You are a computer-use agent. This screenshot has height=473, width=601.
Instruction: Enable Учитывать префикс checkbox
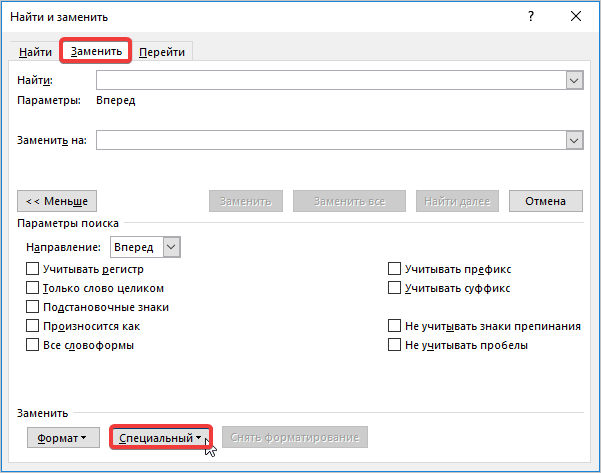click(x=394, y=269)
